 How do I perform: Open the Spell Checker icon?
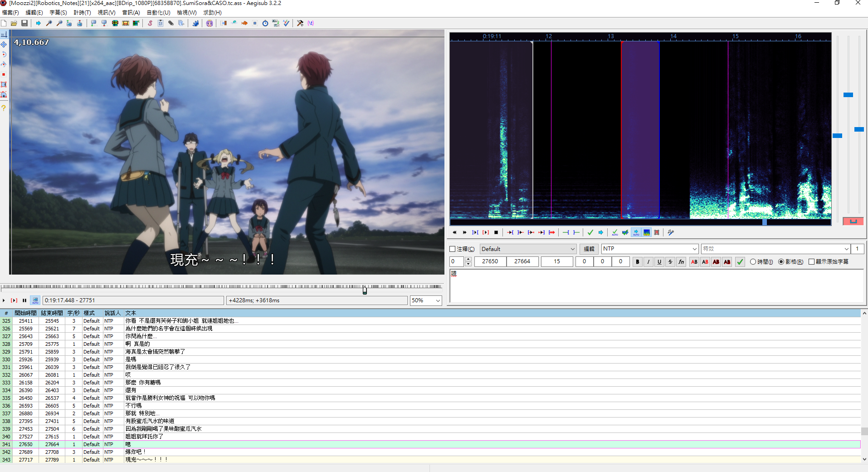coord(286,23)
